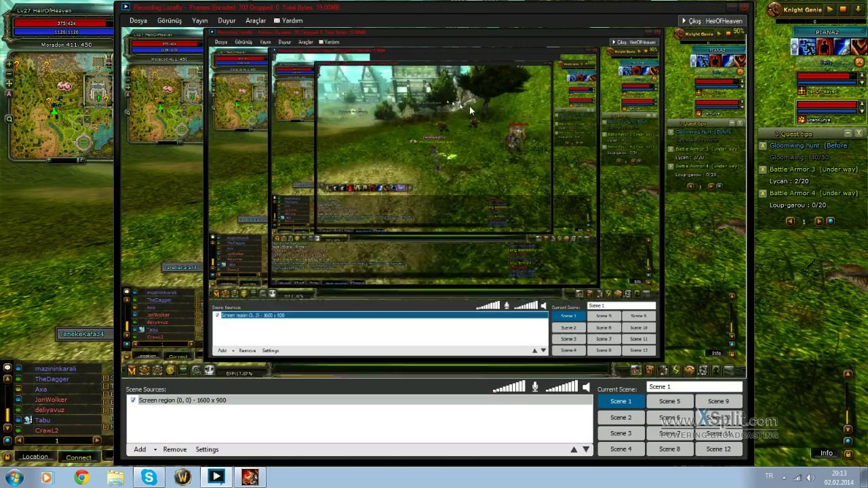Switch to Scene 12
868x488 pixels.
(x=718, y=449)
